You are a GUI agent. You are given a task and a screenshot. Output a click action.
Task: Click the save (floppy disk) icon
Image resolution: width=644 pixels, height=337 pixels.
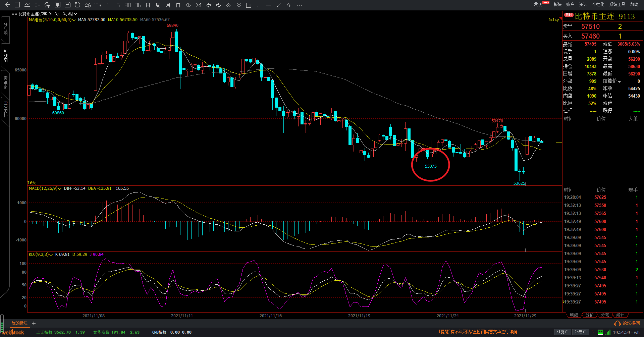67,5
